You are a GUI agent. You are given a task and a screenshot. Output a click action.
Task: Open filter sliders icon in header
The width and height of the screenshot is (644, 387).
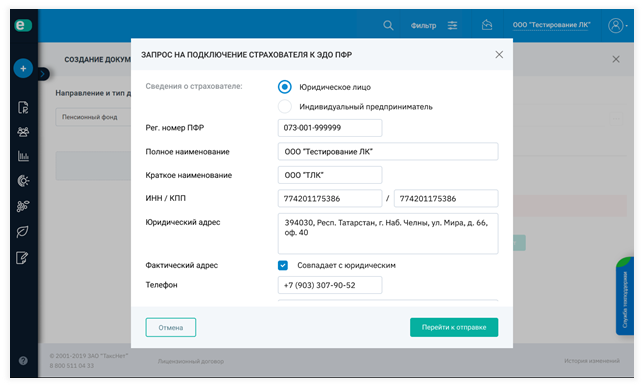453,25
